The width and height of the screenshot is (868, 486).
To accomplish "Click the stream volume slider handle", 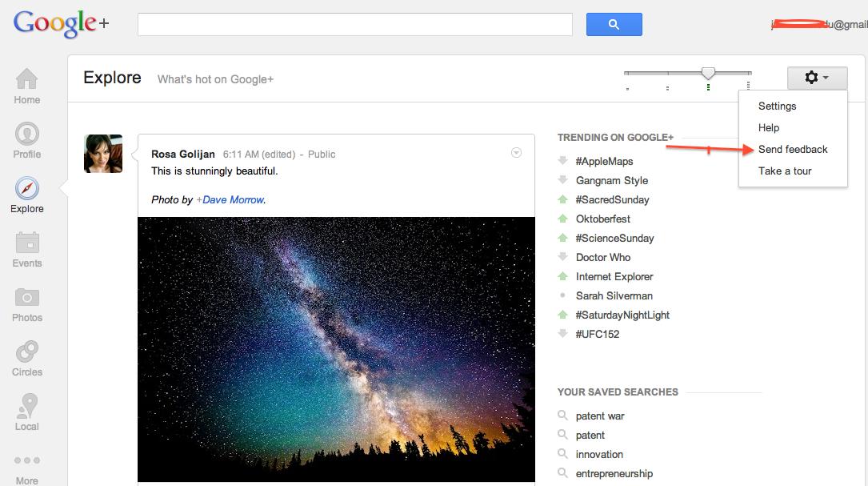I will tap(708, 73).
